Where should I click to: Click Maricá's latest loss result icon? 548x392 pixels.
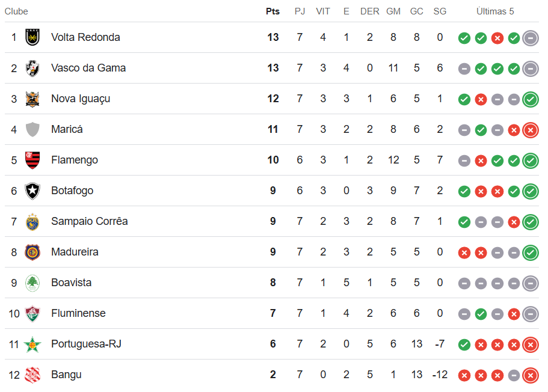(x=530, y=130)
